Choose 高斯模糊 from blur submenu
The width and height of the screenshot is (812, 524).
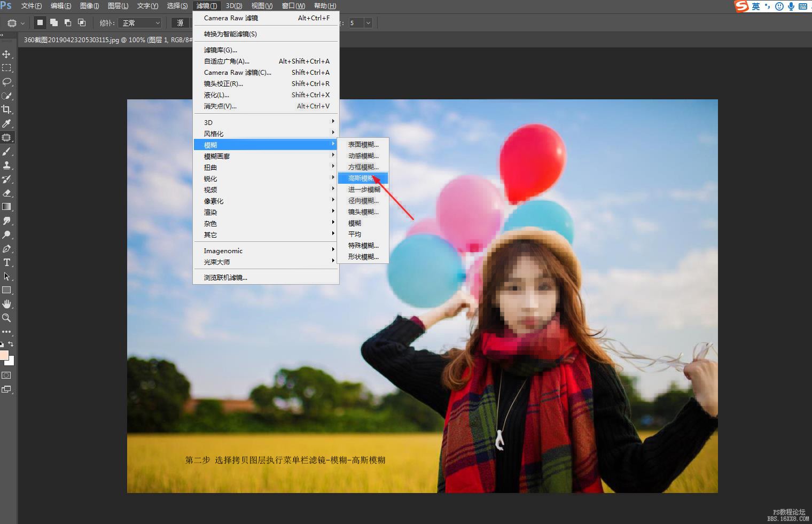coord(363,178)
